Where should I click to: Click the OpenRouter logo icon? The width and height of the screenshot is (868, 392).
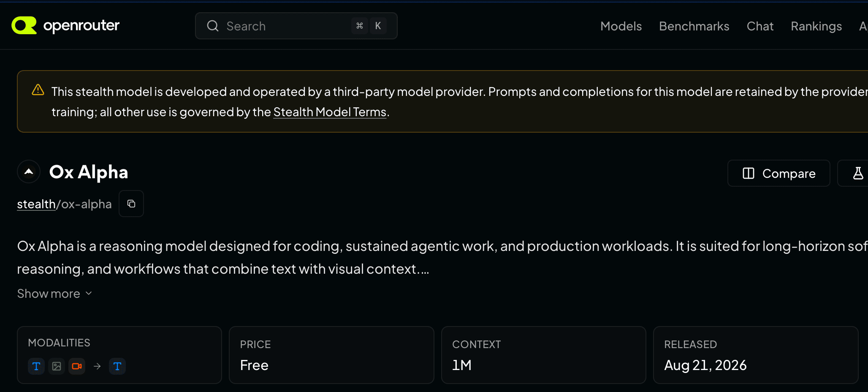pyautogui.click(x=24, y=25)
